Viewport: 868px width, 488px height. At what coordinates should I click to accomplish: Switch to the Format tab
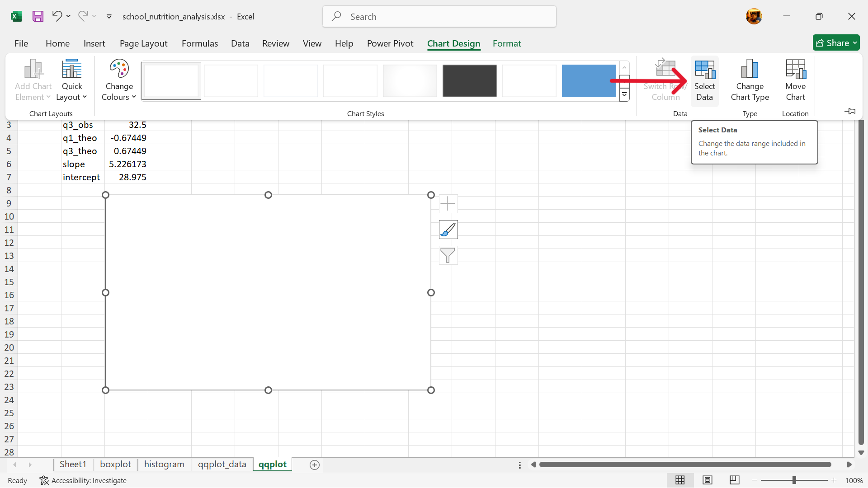tap(506, 43)
